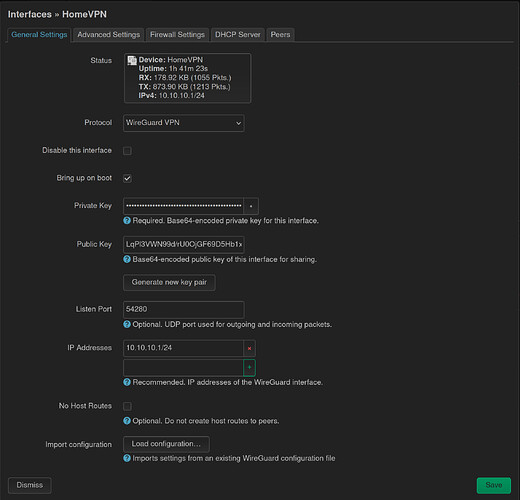Enable the Disable this interface checkbox

(x=127, y=151)
